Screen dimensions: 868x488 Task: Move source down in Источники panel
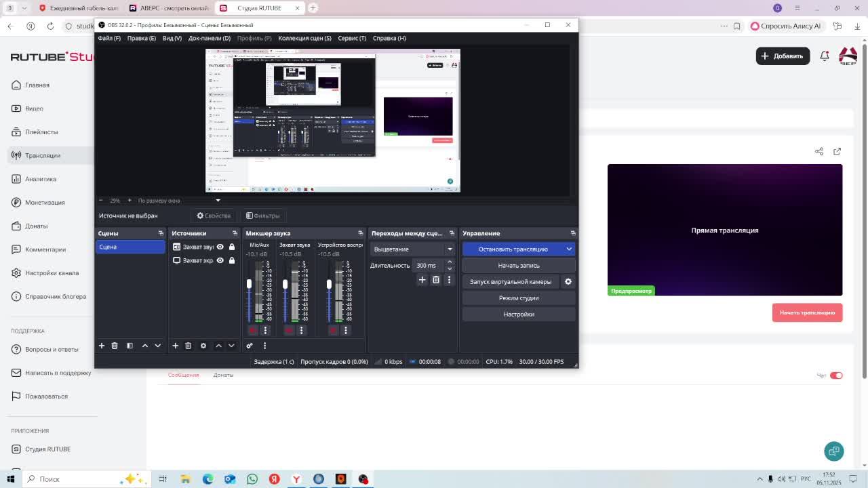coord(231,346)
